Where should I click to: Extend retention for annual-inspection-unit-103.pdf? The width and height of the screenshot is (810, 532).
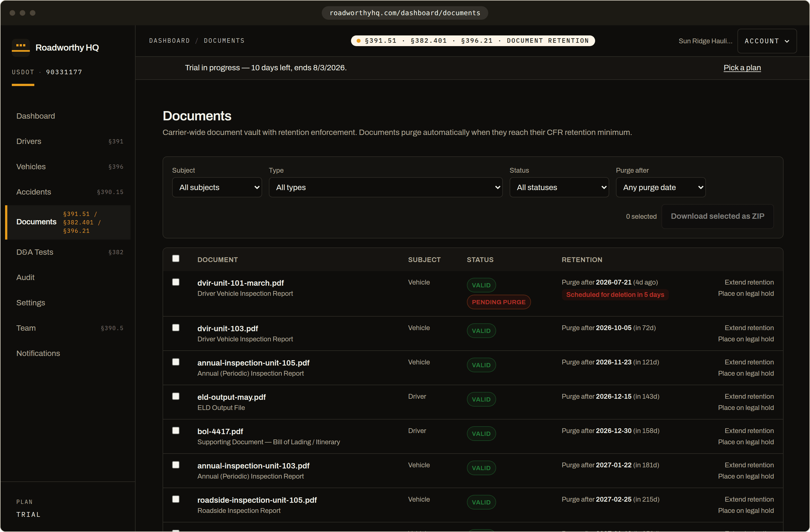[x=749, y=465]
